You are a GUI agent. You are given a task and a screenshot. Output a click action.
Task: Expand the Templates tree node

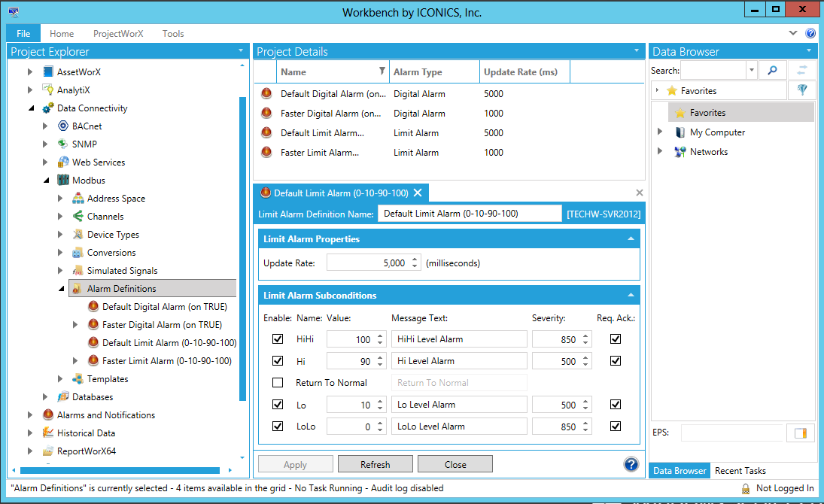[61, 379]
